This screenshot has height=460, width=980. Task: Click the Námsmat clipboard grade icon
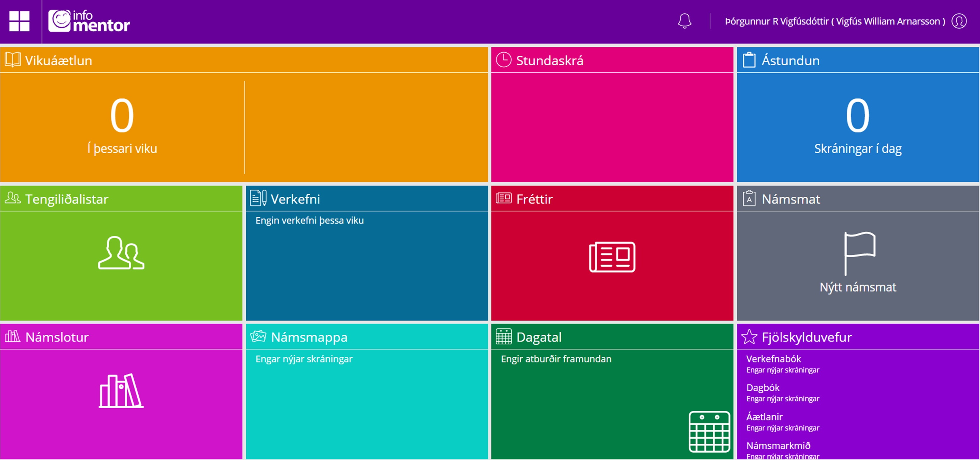click(749, 198)
